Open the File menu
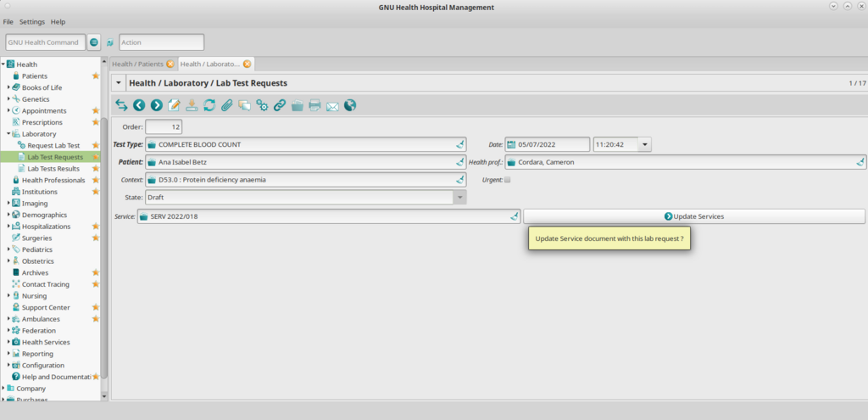The image size is (868, 420). tap(8, 22)
